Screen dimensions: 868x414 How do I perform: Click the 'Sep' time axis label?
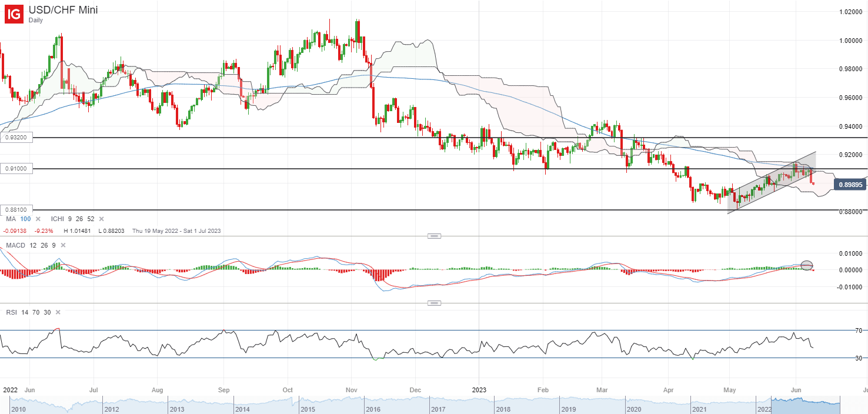[x=223, y=390]
